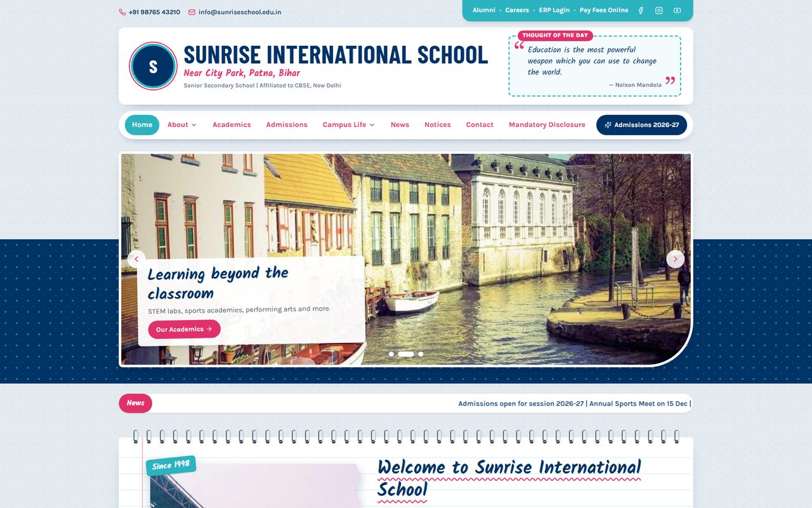Expand the Campus Life dropdown menu
812x508 pixels.
(x=348, y=125)
